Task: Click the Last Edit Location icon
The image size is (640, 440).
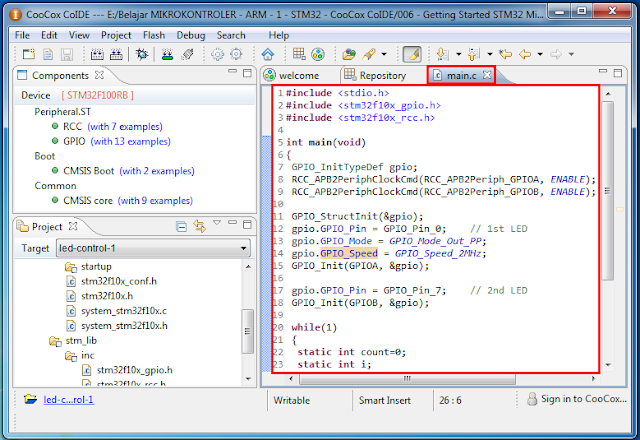Action: pos(505,54)
